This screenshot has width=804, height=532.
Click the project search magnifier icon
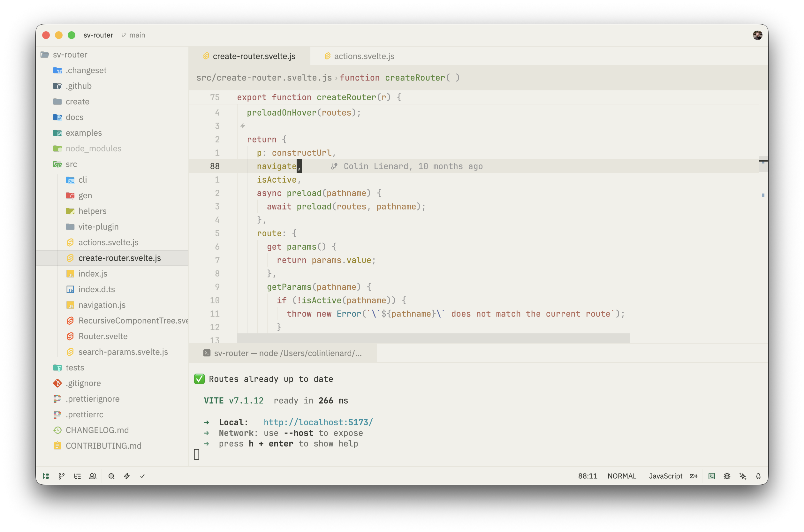coord(111,476)
